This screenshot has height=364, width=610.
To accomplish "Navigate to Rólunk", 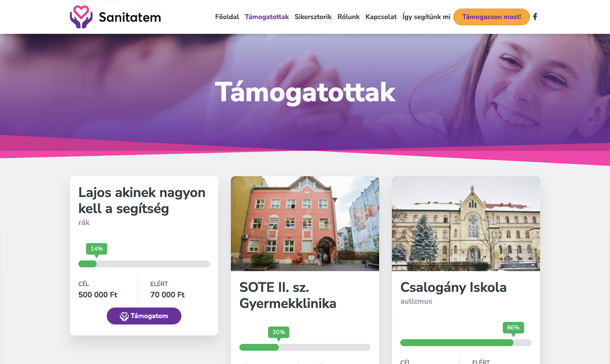I will click(x=348, y=17).
